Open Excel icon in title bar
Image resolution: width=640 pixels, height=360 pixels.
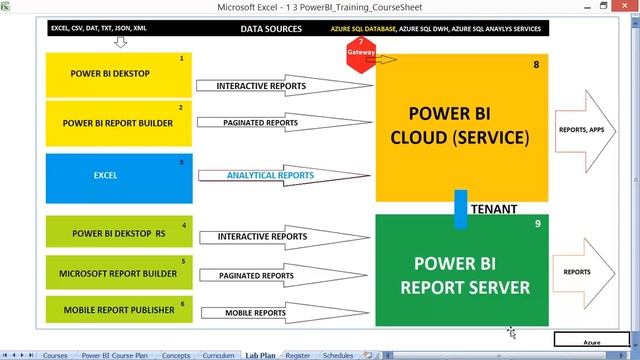tap(5, 6)
